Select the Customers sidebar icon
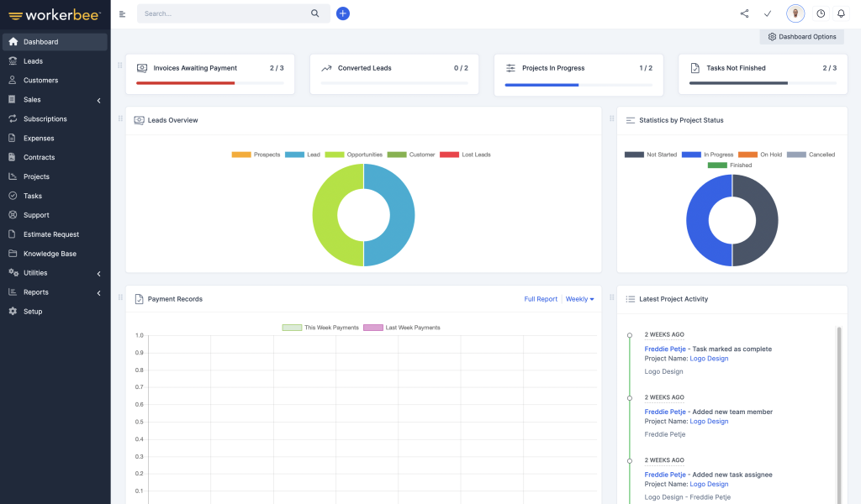This screenshot has height=504, width=861. 13,80
